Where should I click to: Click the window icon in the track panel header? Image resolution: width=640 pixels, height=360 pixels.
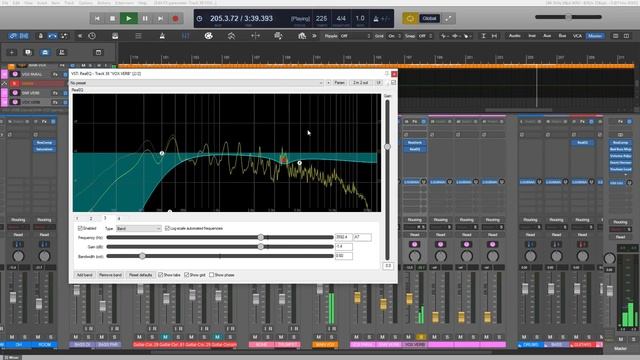point(98,52)
